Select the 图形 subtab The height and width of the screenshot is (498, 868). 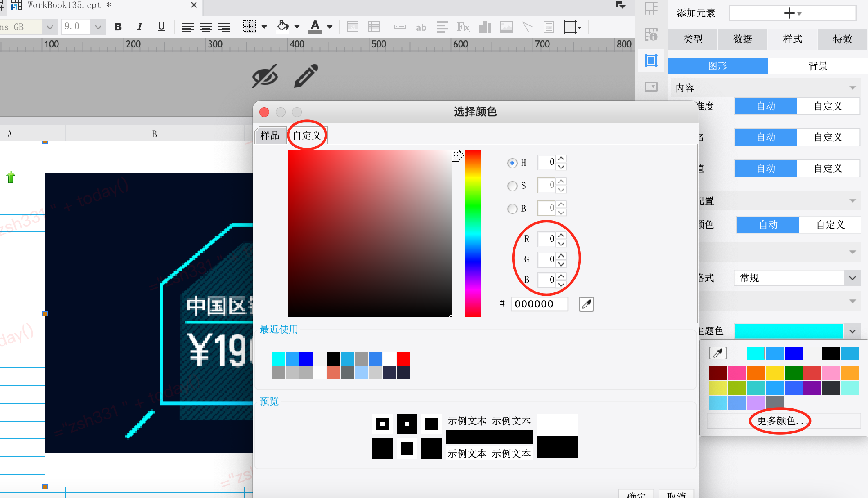(x=717, y=66)
